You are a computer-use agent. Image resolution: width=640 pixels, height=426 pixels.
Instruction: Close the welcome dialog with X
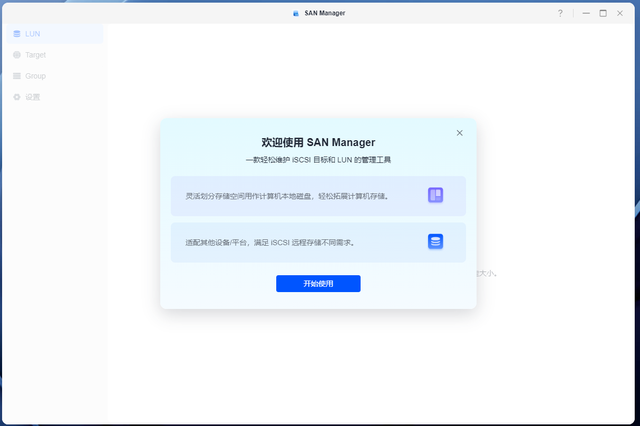(460, 133)
